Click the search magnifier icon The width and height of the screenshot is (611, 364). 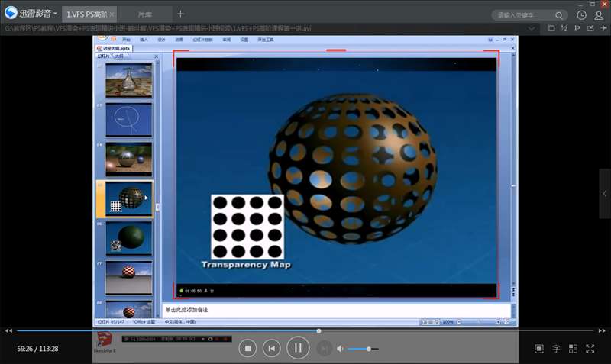click(560, 14)
